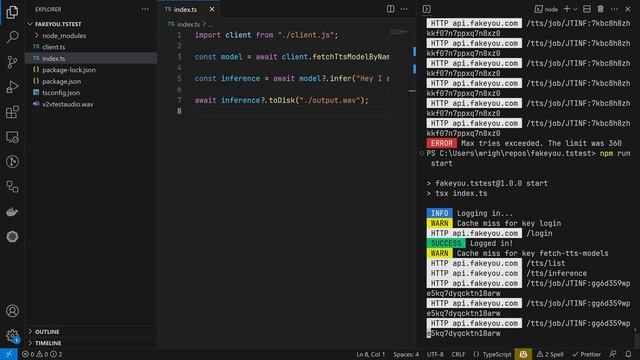Image resolution: width=640 pixels, height=360 pixels.
Task: Kill terminal with trash icon
Action: coord(600,9)
